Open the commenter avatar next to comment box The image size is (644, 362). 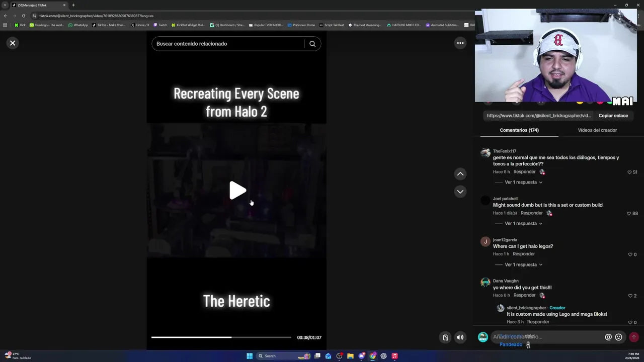(482, 337)
